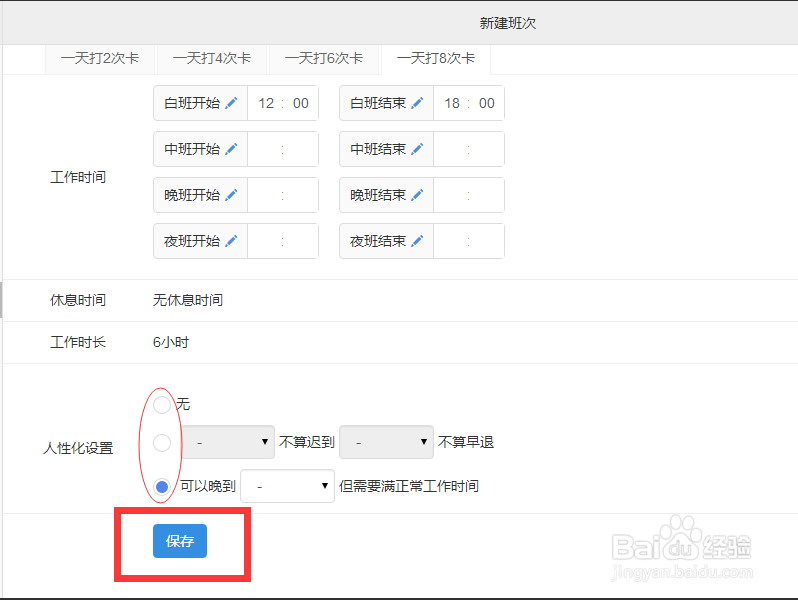Click the 休息时间 label
This screenshot has width=798, height=600.
(78, 300)
